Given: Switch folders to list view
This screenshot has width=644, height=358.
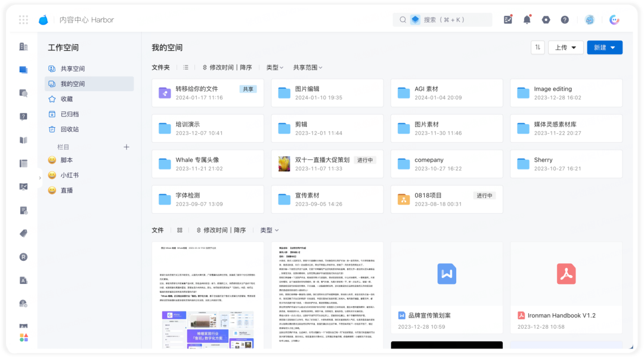Looking at the screenshot, I should (x=185, y=67).
